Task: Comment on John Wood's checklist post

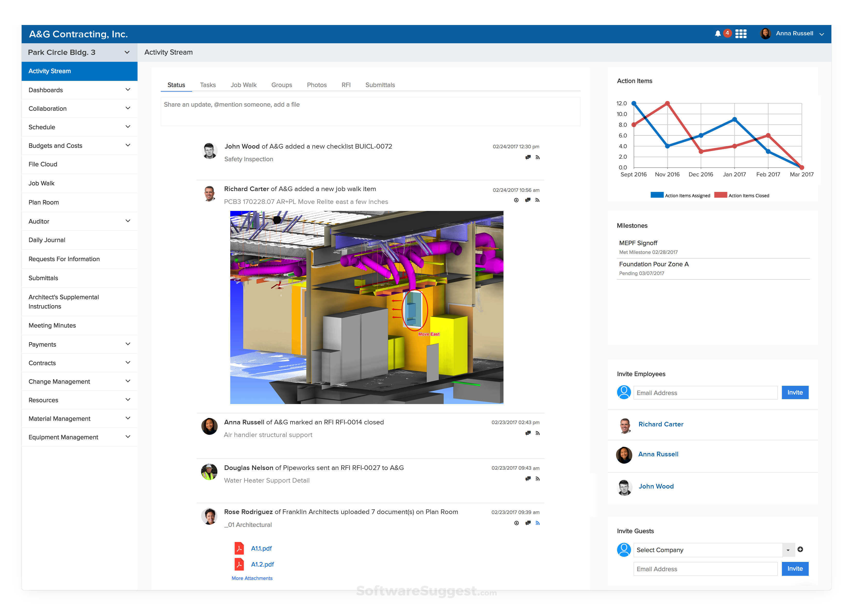Action: coord(528,157)
